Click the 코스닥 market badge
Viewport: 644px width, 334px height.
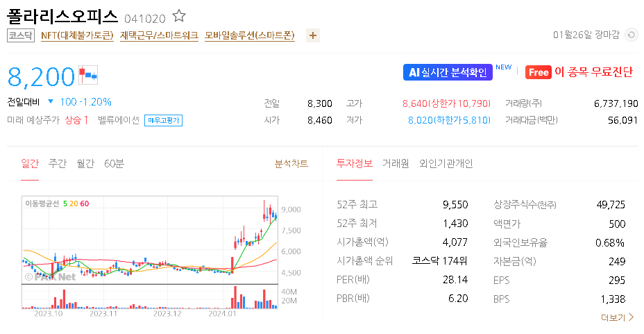[x=21, y=35]
